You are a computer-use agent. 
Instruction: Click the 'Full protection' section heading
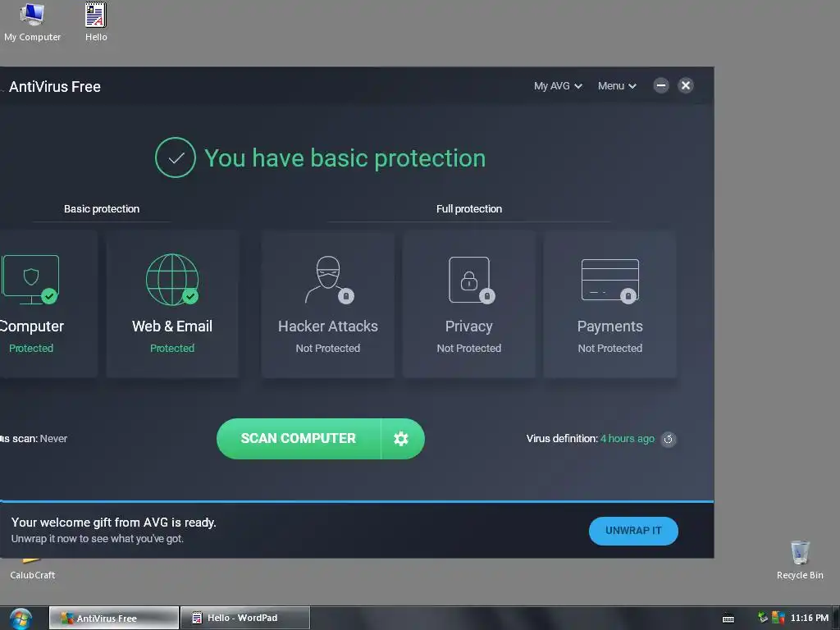[x=469, y=209]
